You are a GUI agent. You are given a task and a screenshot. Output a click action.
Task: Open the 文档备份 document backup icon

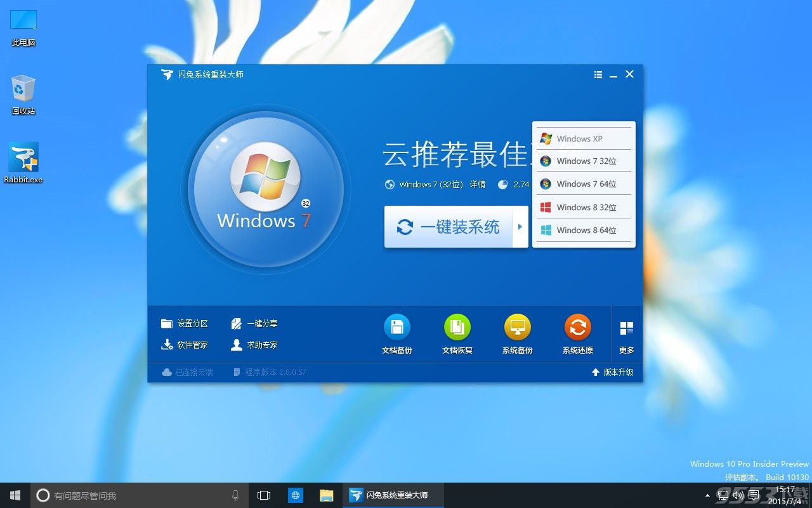click(x=397, y=328)
